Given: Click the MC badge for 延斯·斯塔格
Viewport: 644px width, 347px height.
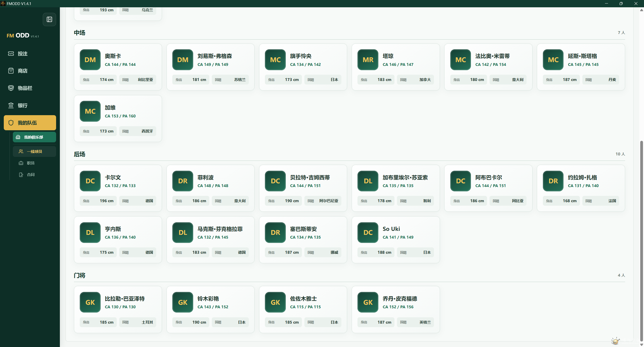Looking at the screenshot, I should click(x=553, y=60).
